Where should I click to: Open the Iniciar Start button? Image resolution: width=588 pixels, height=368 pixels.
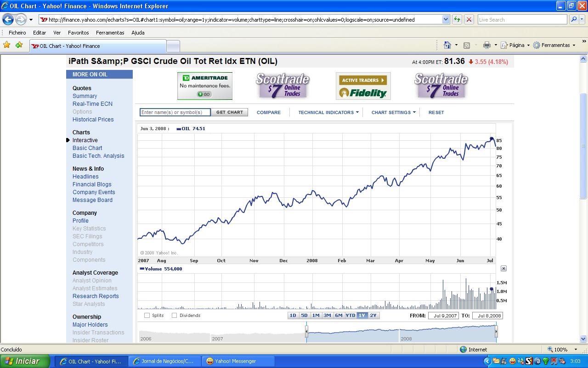point(25,361)
